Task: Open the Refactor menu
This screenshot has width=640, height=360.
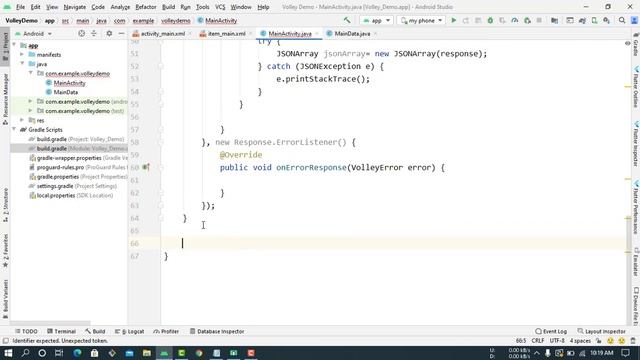Action: pyautogui.click(x=146, y=7)
